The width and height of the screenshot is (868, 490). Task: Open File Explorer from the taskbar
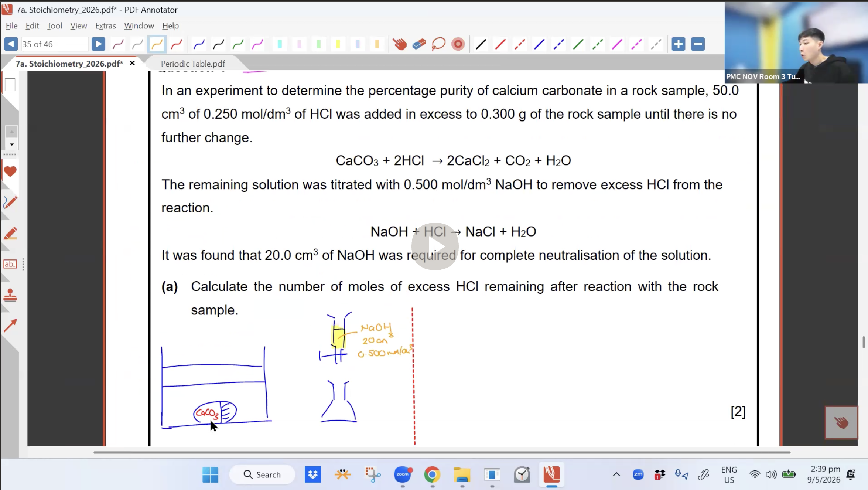(462, 474)
